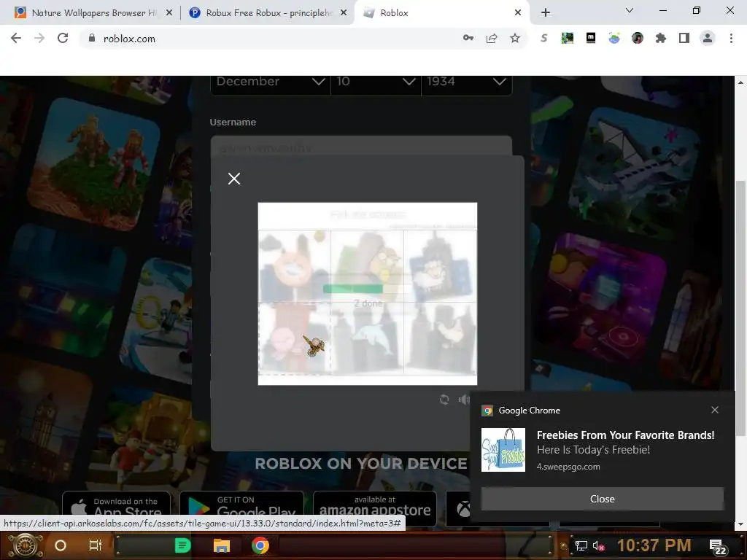Open the Freebies From Your Favorite Brands notification
This screenshot has height=560, width=747.
coord(625,435)
